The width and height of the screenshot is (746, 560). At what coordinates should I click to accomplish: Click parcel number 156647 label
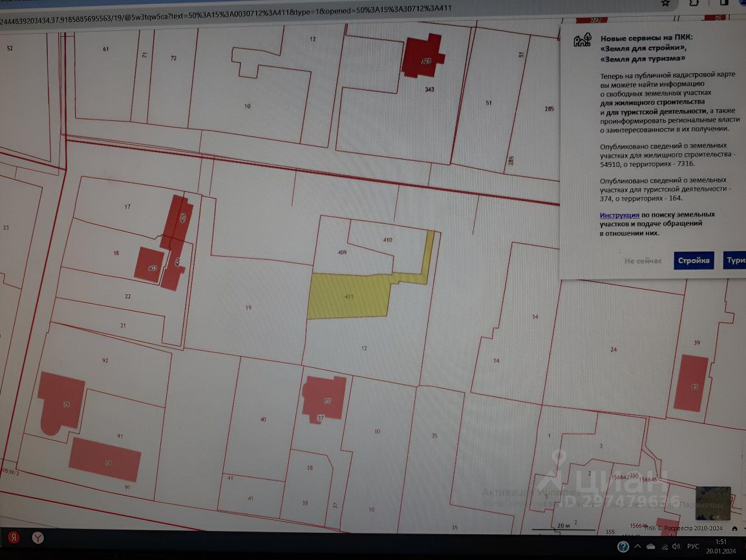click(x=620, y=477)
